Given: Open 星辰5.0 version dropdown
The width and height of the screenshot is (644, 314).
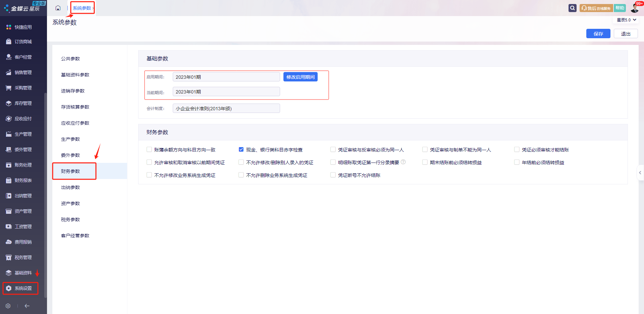Looking at the screenshot, I should tap(626, 20).
